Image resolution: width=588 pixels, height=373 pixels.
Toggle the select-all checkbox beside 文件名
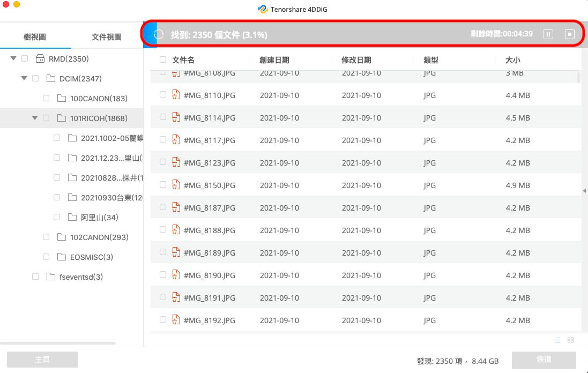coord(163,59)
